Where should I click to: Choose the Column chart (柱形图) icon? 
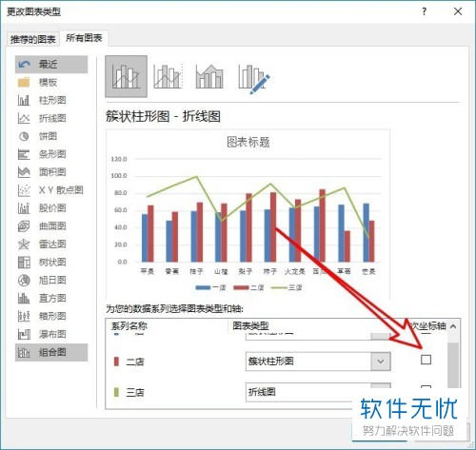(x=24, y=100)
